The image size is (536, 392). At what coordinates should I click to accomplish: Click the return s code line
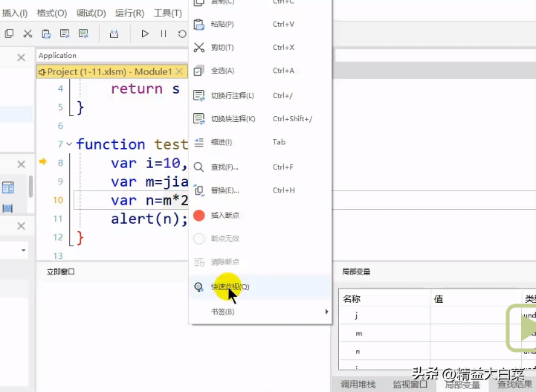[x=145, y=89]
